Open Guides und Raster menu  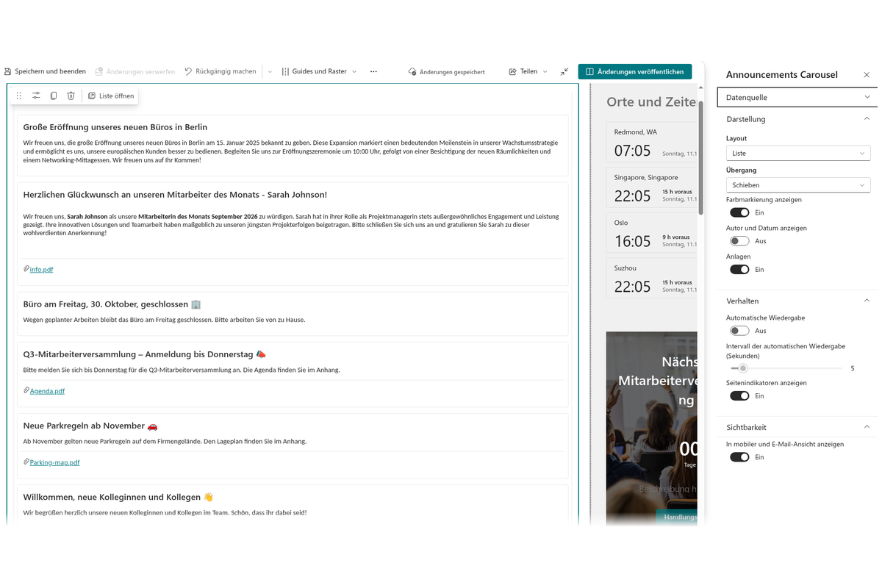(320, 71)
